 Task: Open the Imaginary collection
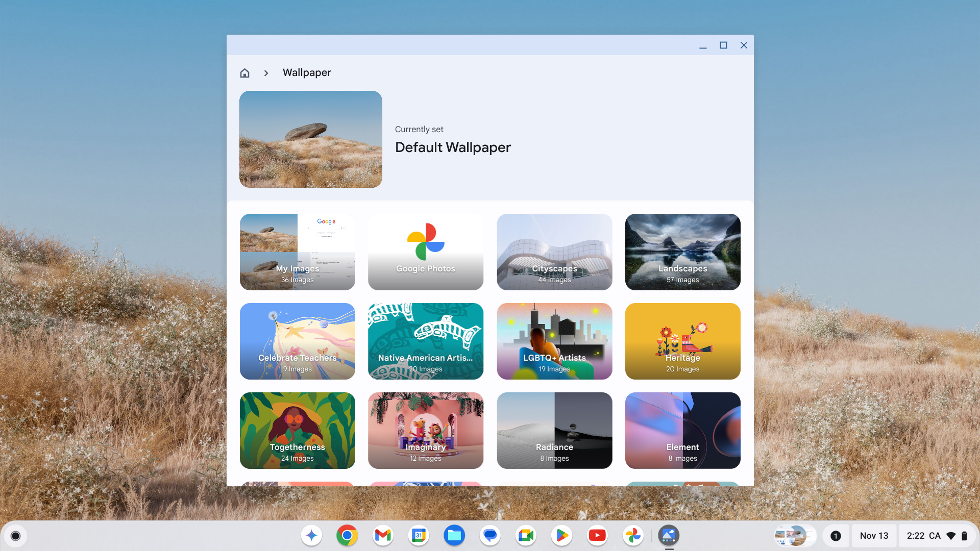point(426,431)
